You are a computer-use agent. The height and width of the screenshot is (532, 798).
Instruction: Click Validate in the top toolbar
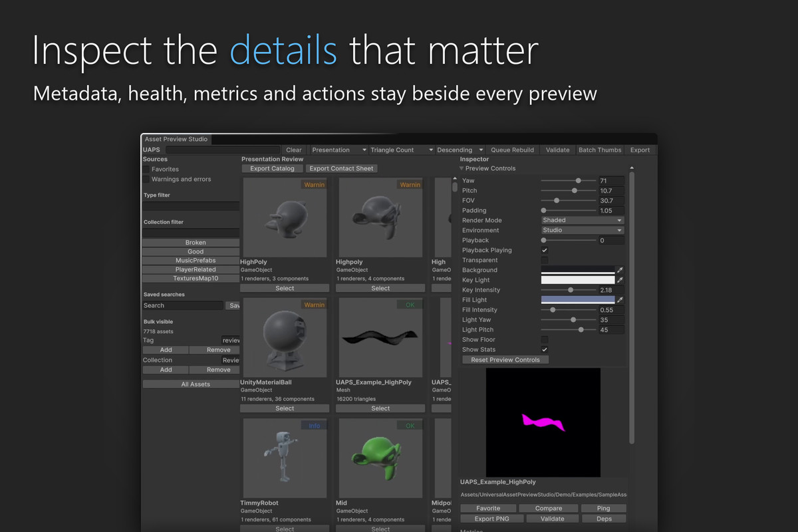558,150
